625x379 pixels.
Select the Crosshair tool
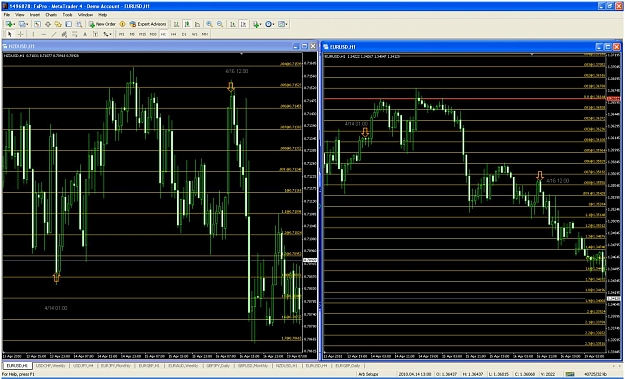20,34
